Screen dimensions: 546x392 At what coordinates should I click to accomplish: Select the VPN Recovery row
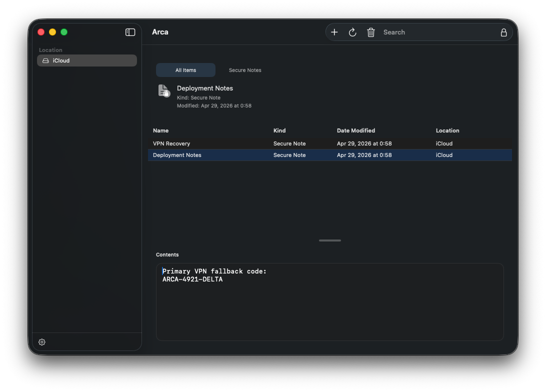pyautogui.click(x=250, y=143)
